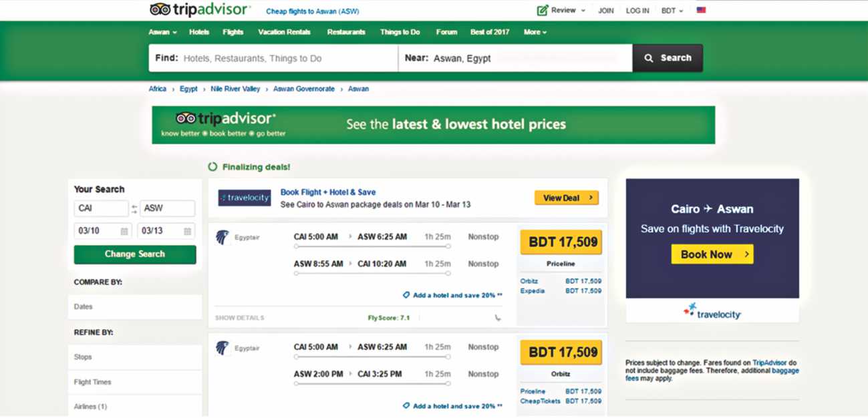Screen dimensions: 868x418
Task: Open the BDT currency selector
Action: pos(672,11)
